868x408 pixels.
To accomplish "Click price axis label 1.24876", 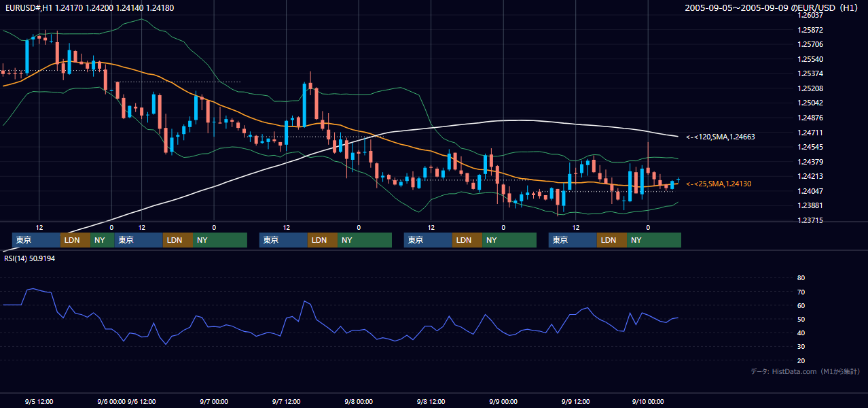I will coord(810,118).
